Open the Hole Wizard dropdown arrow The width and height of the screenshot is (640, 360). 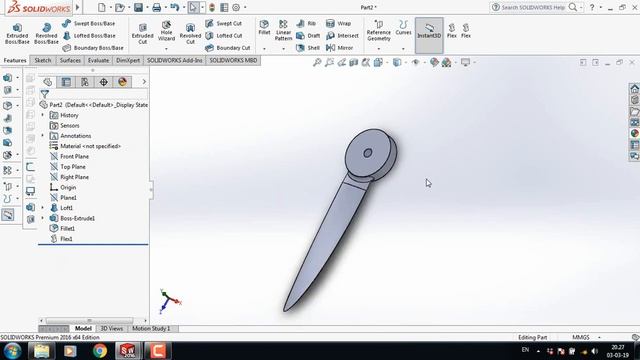(x=166, y=49)
